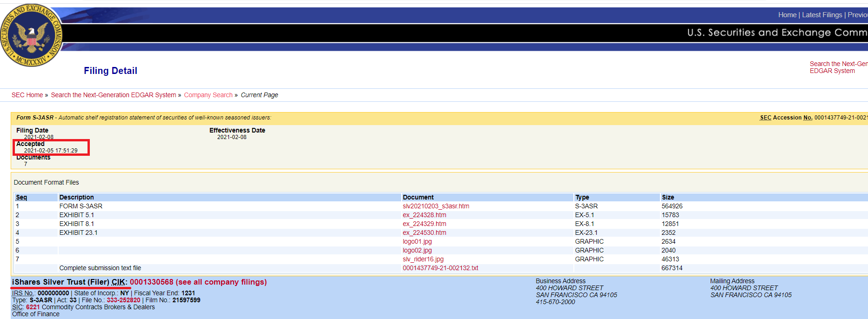Click the iShares Silver Trust (Filer) name
The height and width of the screenshot is (319, 868).
(x=61, y=282)
